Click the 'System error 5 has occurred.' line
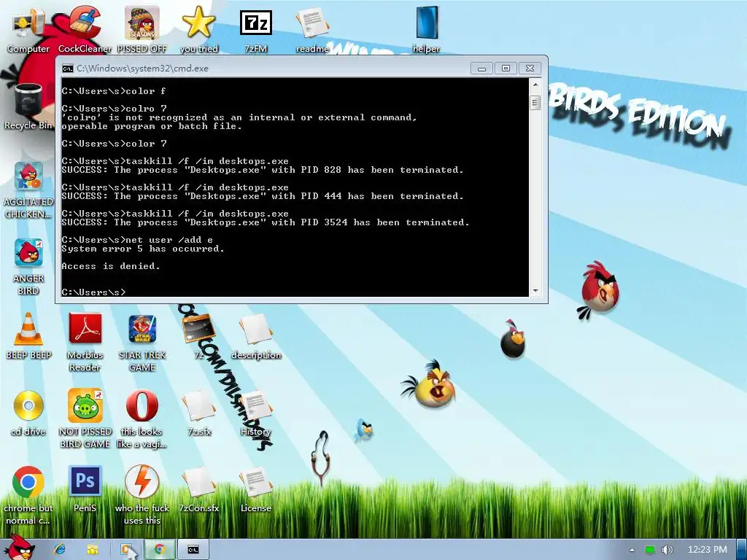This screenshot has width=747, height=560. (143, 249)
